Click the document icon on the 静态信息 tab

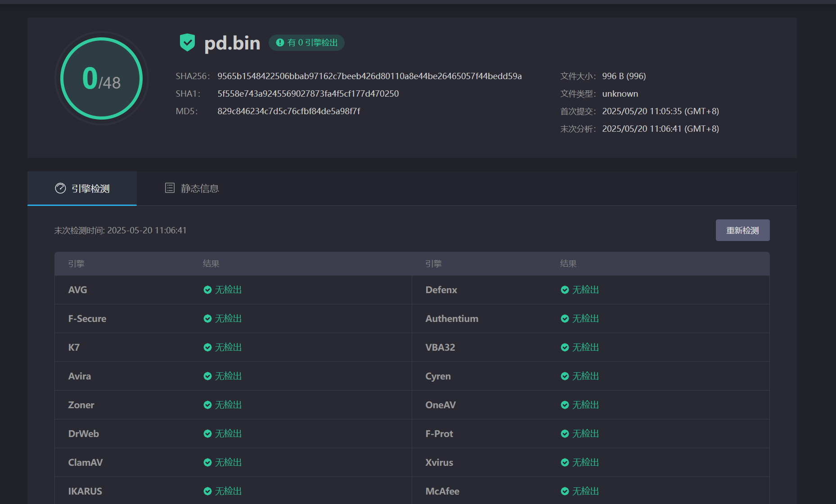170,188
